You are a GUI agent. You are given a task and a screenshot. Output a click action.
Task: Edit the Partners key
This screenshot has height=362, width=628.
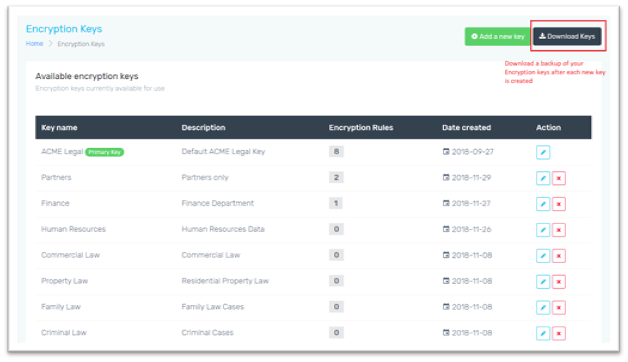pos(543,178)
